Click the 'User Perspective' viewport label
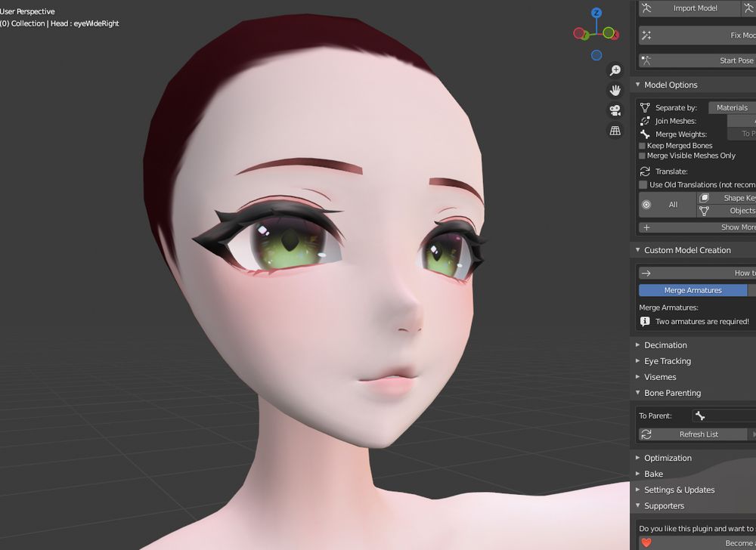The image size is (756, 550). pos(27,11)
